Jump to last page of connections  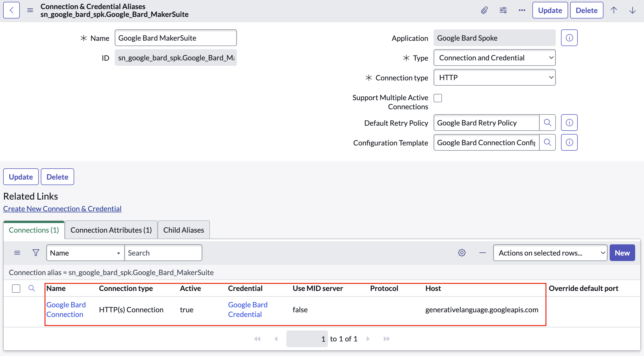[387, 339]
